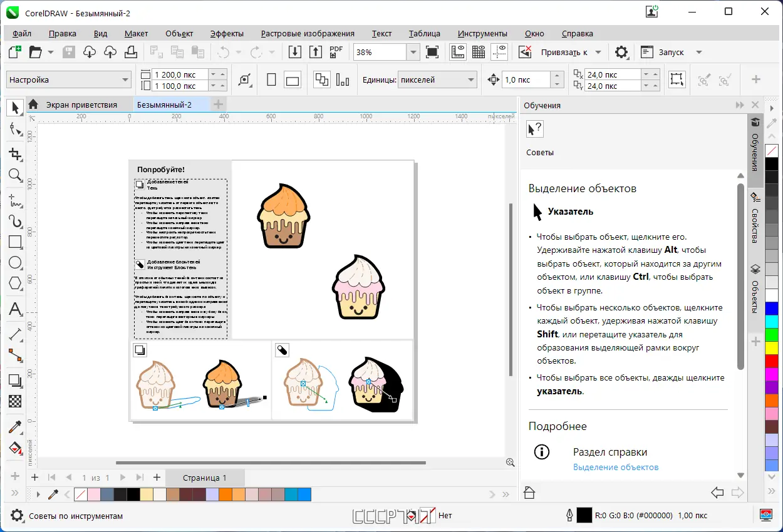Activate the Polygon tool
The height and width of the screenshot is (532, 783).
[x=15, y=284]
